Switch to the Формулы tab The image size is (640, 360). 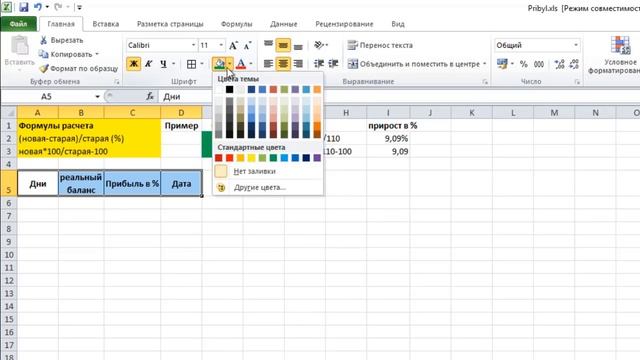tap(236, 24)
